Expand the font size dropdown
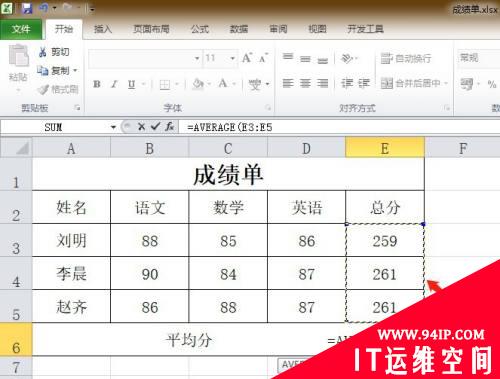Viewport: 500px width, 379px height. [232, 58]
